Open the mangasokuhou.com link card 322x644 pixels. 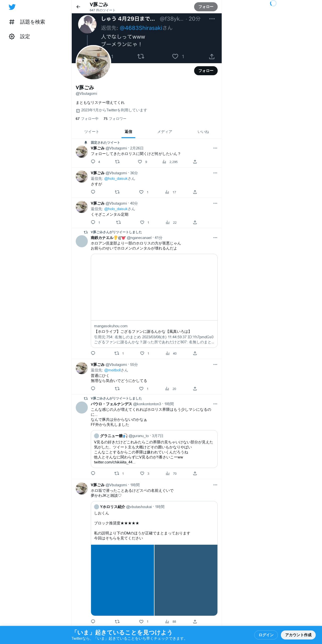tap(154, 301)
